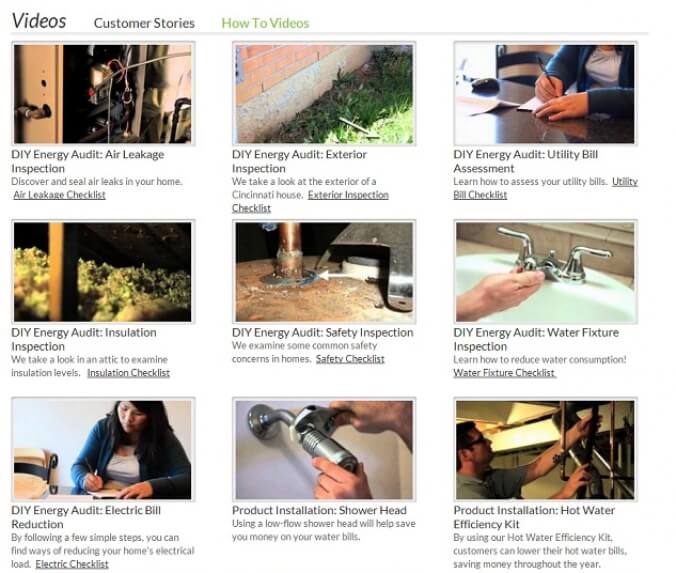The width and height of the screenshot is (676, 573).
Task: Select the DIY Energy Audit: Safety Inspection title
Action: point(322,332)
